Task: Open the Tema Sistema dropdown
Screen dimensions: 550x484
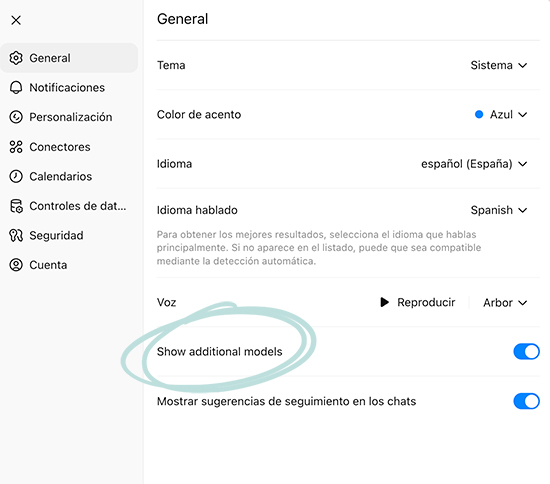Action: tap(498, 65)
